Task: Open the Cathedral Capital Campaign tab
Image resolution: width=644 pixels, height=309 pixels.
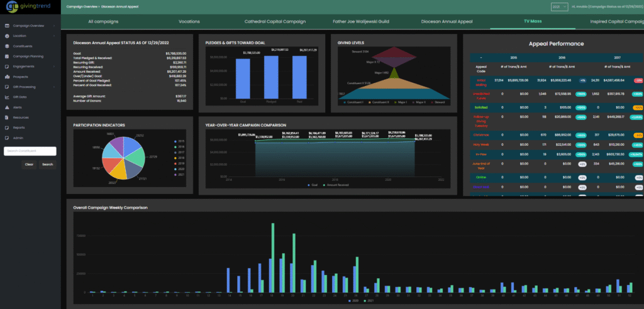Action: (275, 21)
